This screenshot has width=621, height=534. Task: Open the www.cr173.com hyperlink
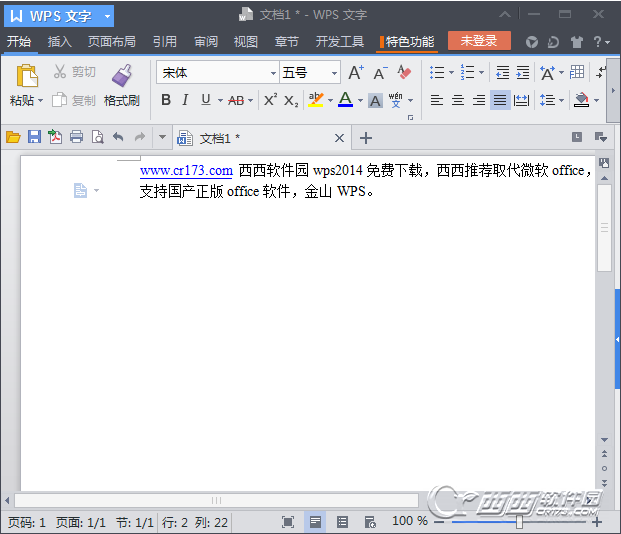point(186,171)
